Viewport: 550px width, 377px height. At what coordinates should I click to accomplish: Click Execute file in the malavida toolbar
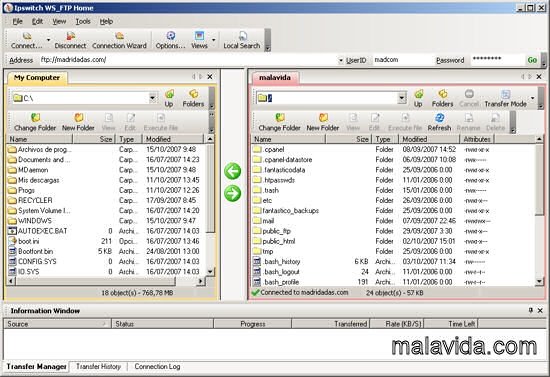(405, 122)
